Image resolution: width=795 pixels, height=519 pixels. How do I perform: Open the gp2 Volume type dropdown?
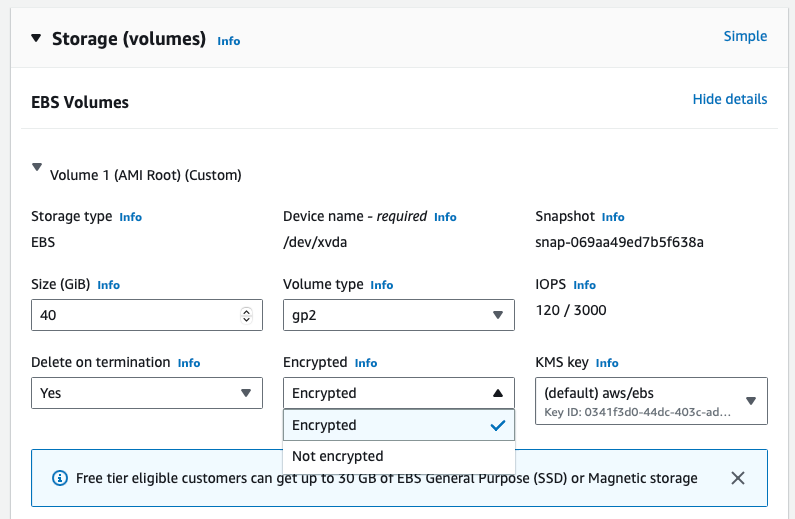click(x=398, y=315)
